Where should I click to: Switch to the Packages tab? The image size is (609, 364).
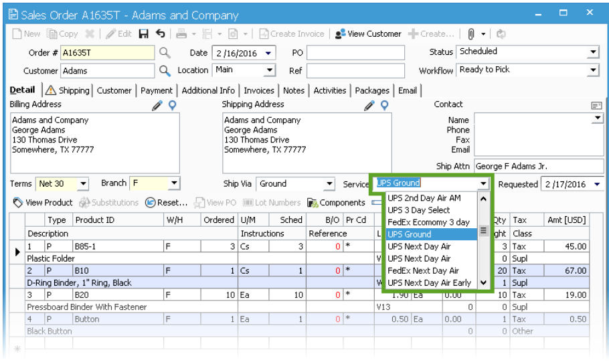point(372,90)
